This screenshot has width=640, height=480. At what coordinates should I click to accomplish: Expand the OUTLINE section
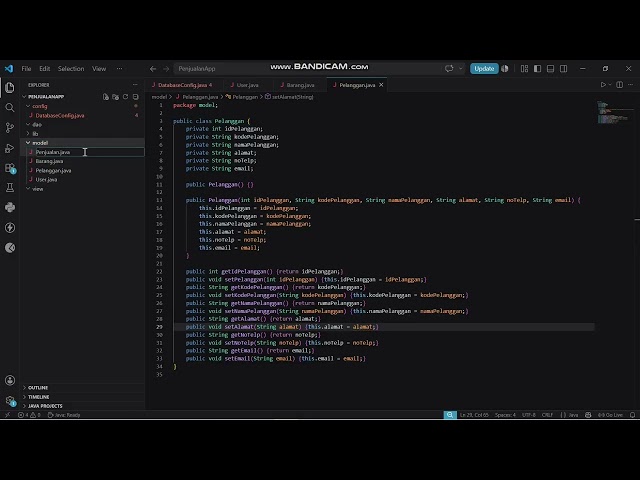pos(38,387)
